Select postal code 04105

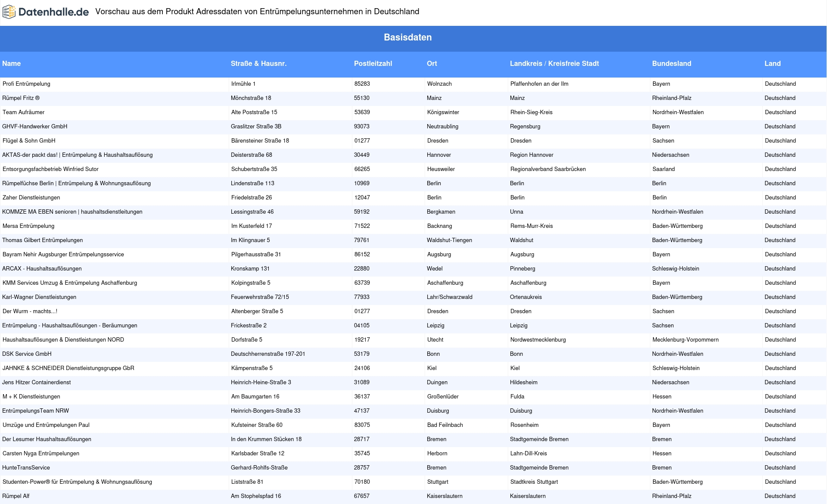pos(362,326)
